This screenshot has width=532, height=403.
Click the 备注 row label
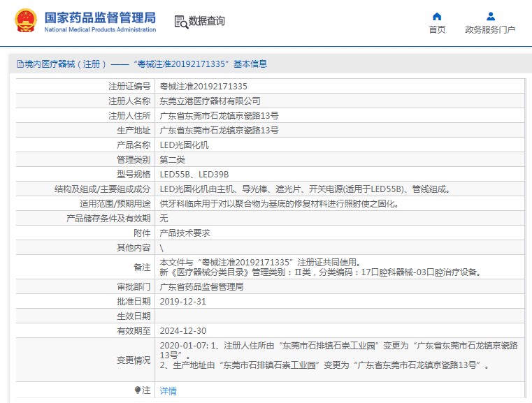[x=142, y=268]
